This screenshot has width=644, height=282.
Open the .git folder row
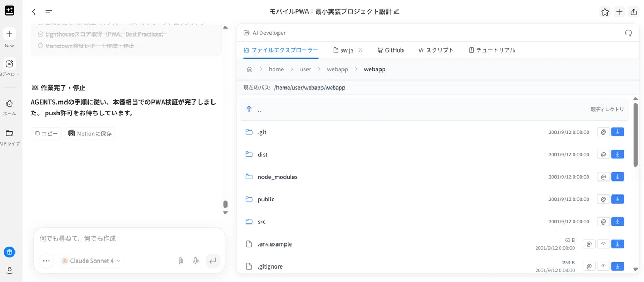[435, 132]
